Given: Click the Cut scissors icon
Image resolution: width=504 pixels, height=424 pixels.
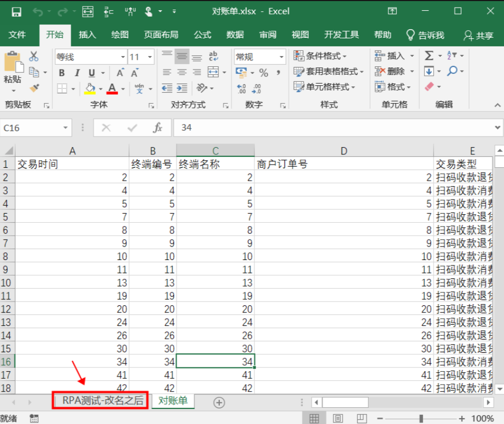Looking at the screenshot, I should (x=33, y=56).
